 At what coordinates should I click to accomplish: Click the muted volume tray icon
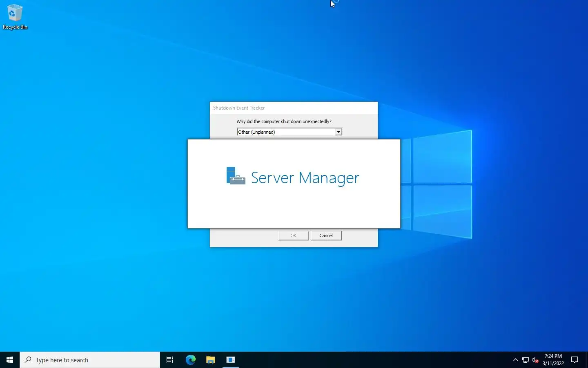click(535, 360)
